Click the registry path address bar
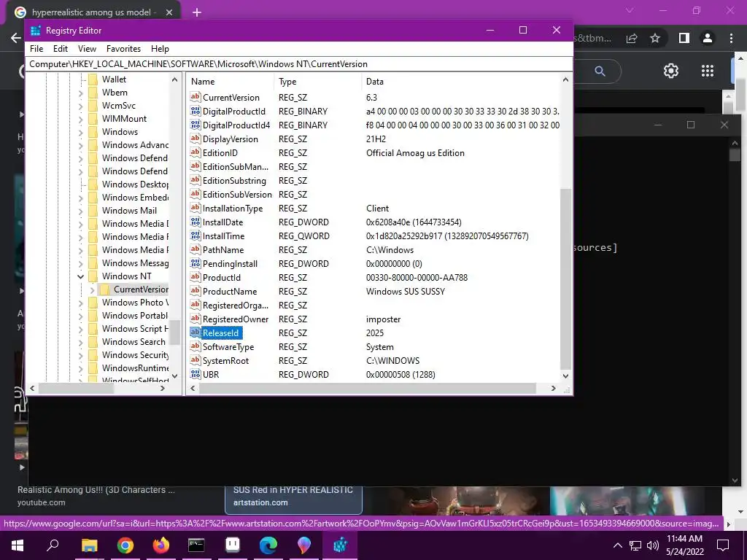 pos(298,64)
